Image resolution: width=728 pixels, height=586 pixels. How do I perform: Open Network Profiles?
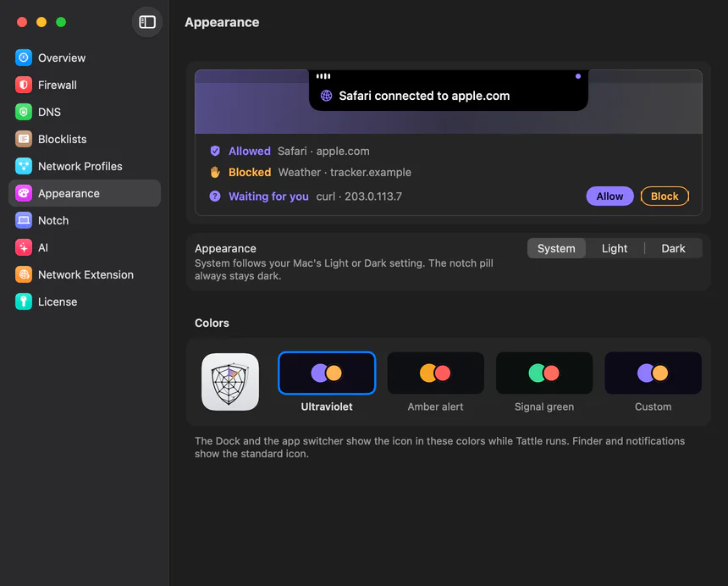[x=85, y=166]
